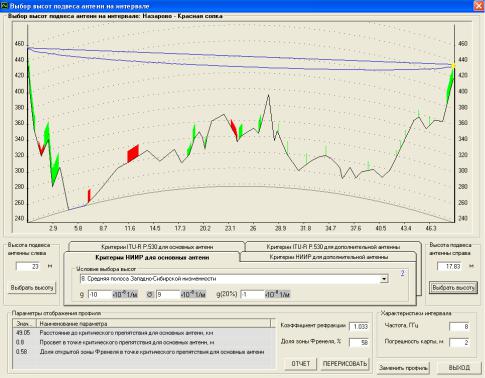Select row Доля открытой зоны Френеля
This screenshot has width=485, height=378.
[x=144, y=352]
